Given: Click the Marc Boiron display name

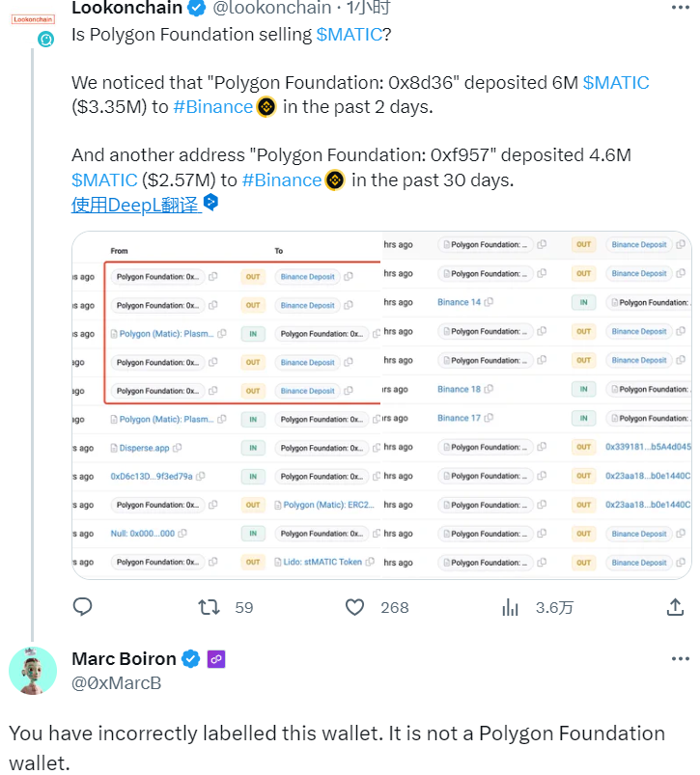Looking at the screenshot, I should coord(124,659).
